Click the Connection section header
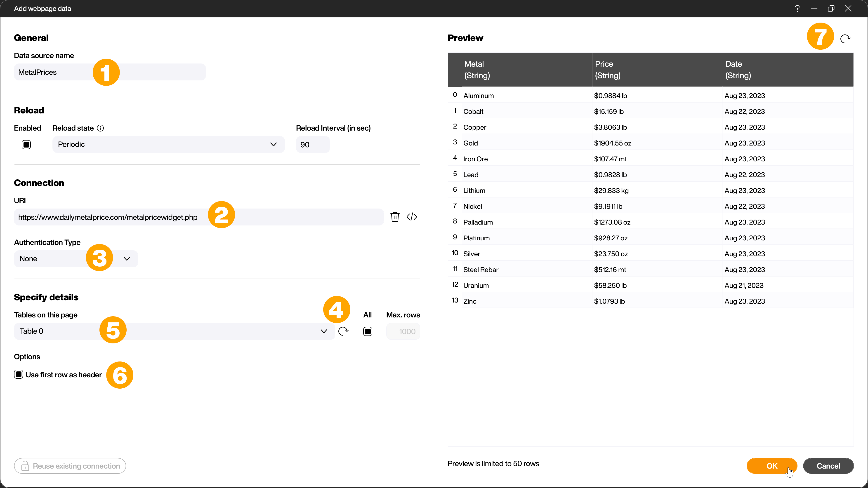This screenshot has width=868, height=488. pos(39,183)
